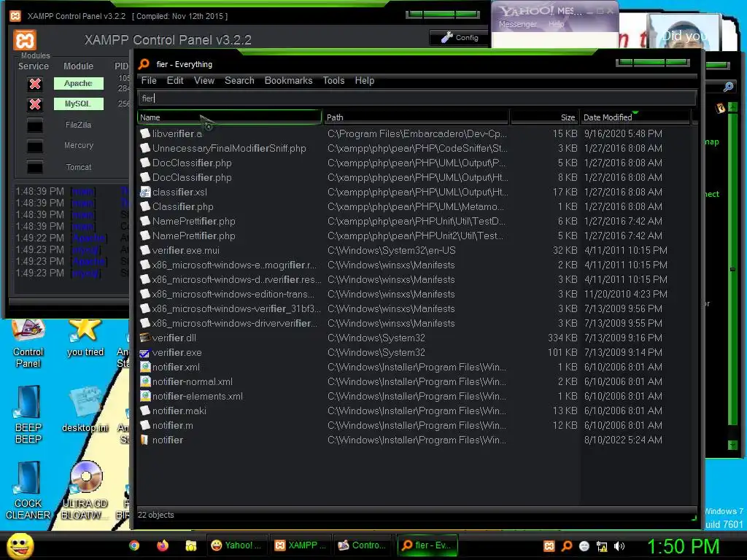Screen dimensions: 747x560
Task: Click the notifier-elements.xml file icon
Action: (x=145, y=396)
